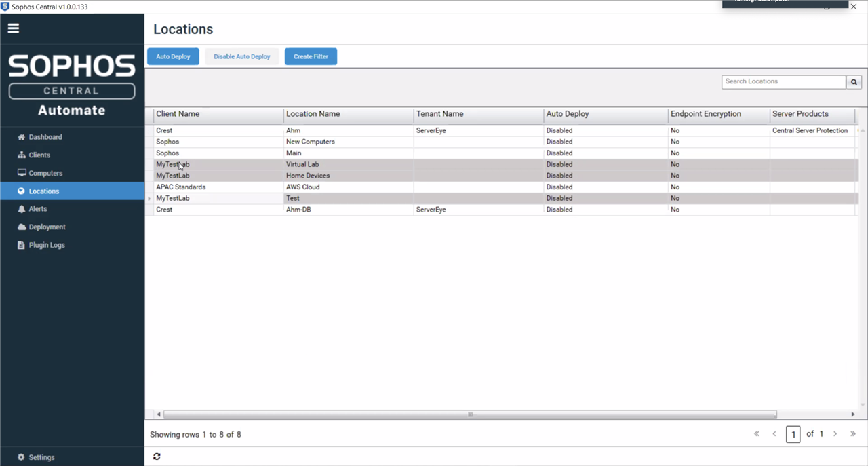Screen dimensions: 868x466
Task: Open Computers via its monitor icon
Action: click(x=22, y=173)
